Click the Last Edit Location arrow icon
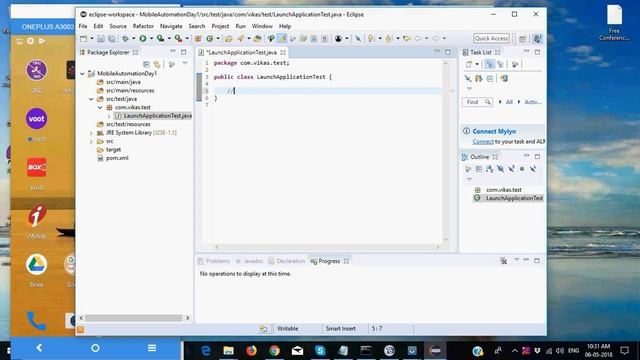 [x=407, y=38]
